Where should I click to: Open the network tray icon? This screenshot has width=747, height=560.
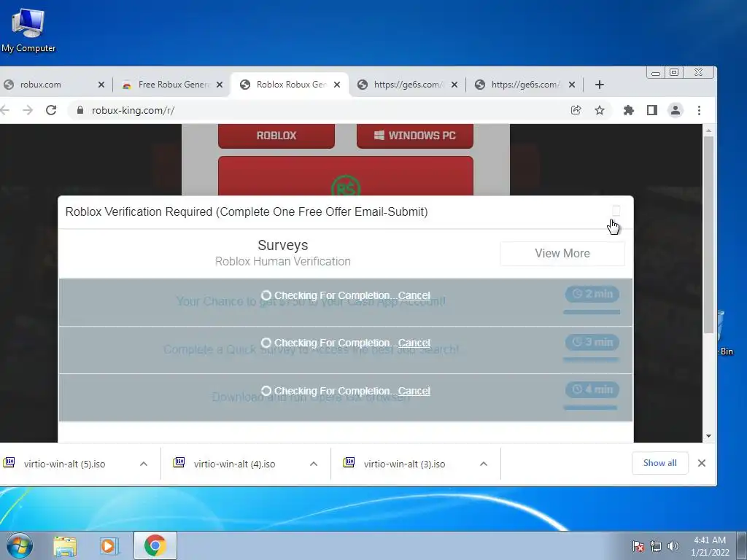pos(656,546)
